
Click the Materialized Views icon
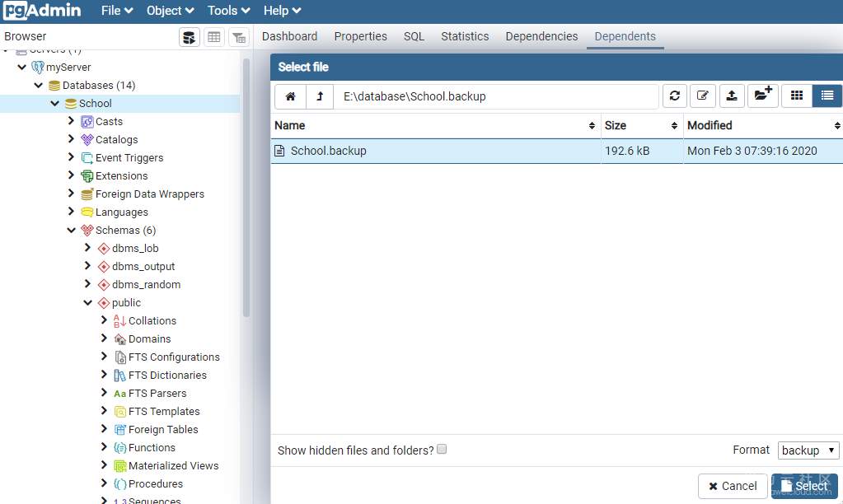[x=119, y=466]
